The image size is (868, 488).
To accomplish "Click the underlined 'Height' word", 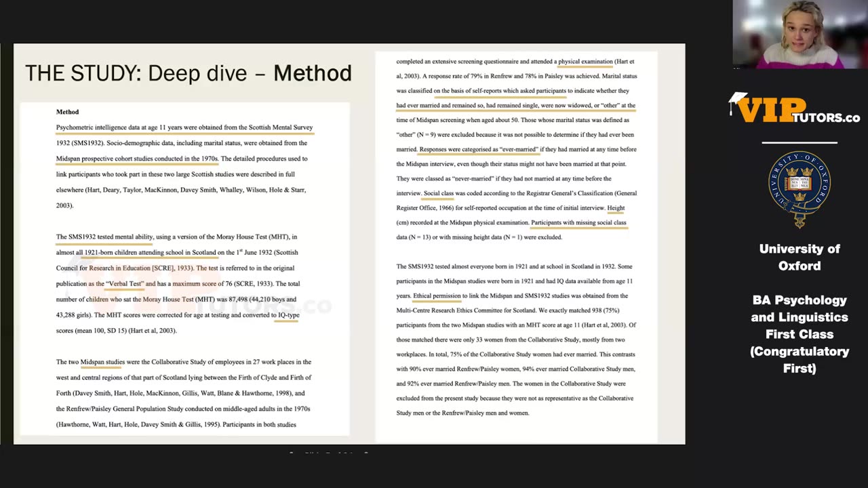I will coord(616,208).
